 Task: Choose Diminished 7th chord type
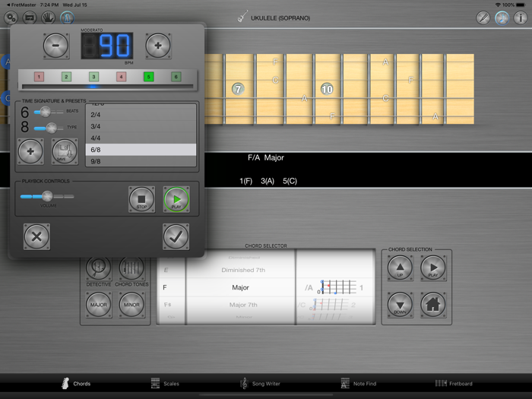tap(243, 270)
